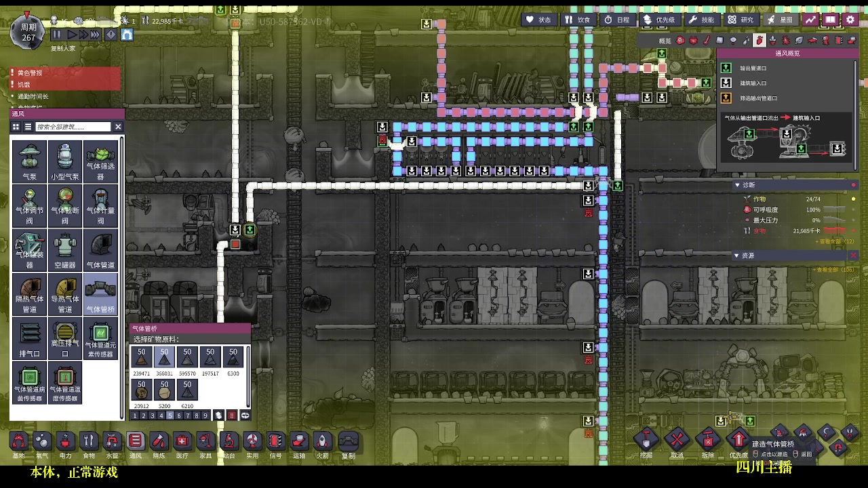This screenshot has height=488, width=868.
Task: Open the 火箭 rocketry build category
Action: tap(323, 441)
